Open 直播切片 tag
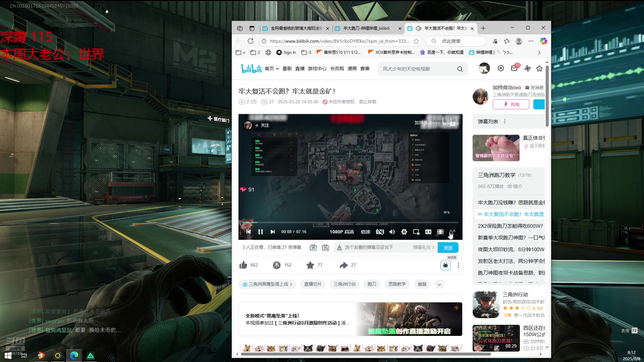This screenshot has height=362, width=644. point(313,284)
